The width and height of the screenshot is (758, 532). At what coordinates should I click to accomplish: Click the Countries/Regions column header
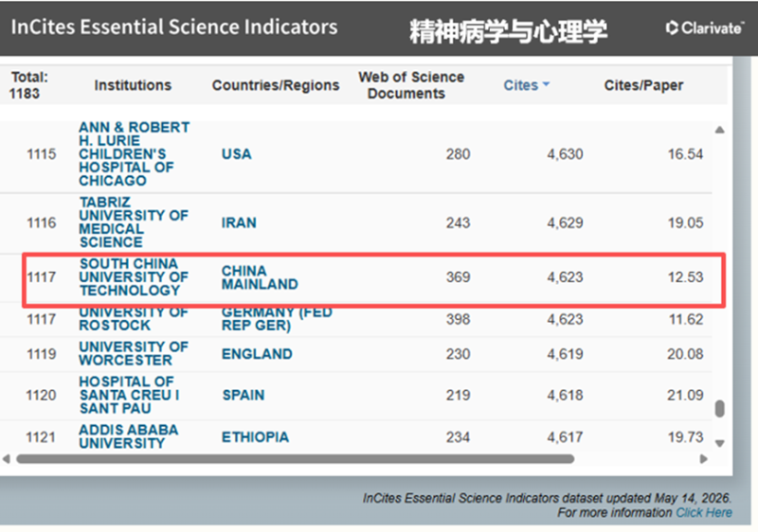pyautogui.click(x=276, y=85)
